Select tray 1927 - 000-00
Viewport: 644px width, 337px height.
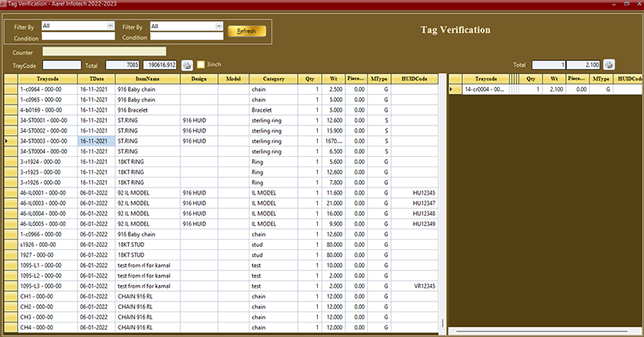click(47, 255)
